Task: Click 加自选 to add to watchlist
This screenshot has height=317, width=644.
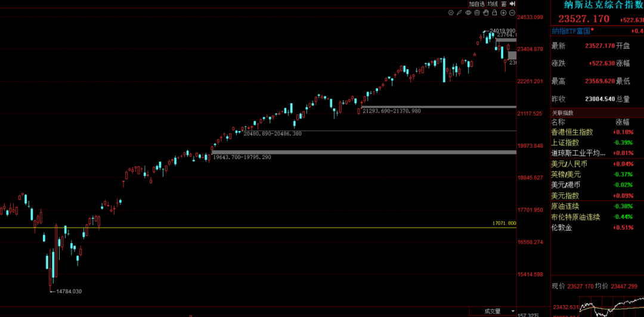Action: click(477, 4)
